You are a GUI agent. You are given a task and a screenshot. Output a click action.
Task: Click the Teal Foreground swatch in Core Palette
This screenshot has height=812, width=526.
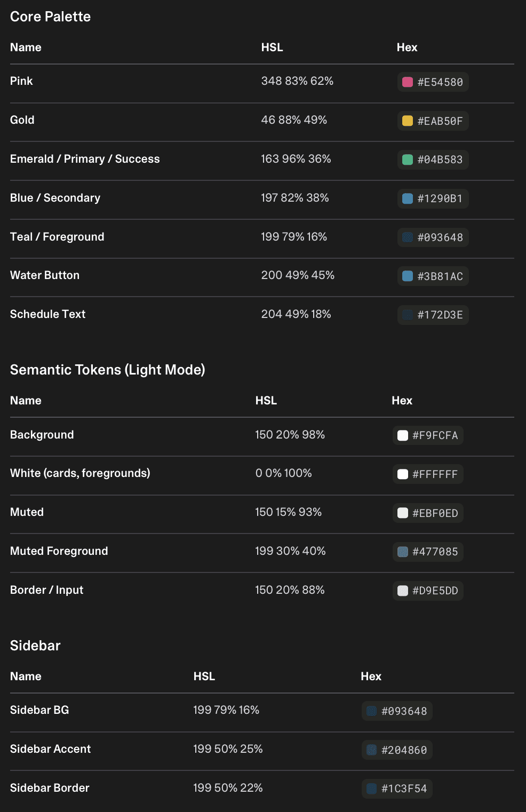tap(408, 237)
